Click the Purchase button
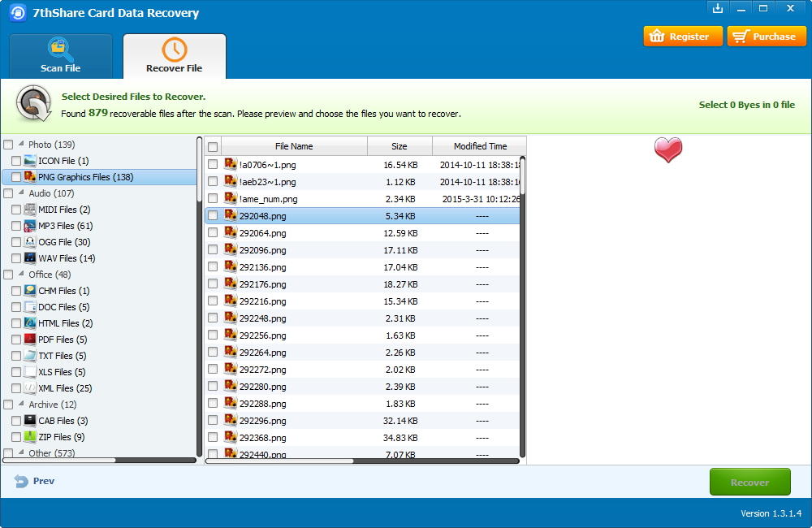 767,37
